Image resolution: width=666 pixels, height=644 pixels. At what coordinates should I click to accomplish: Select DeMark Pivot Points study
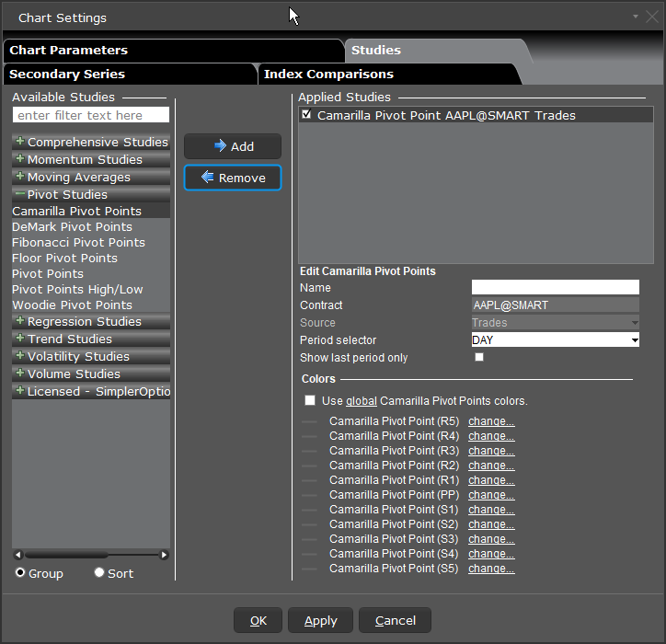pyautogui.click(x=91, y=226)
